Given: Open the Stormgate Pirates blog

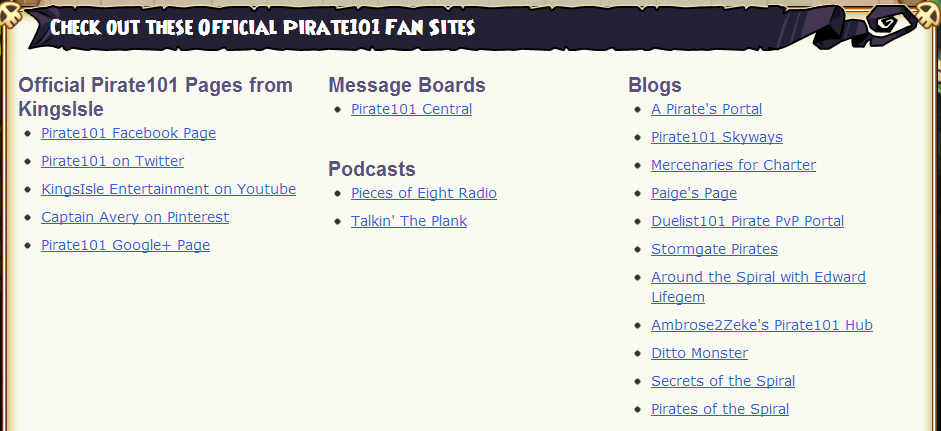Looking at the screenshot, I should tap(714, 249).
